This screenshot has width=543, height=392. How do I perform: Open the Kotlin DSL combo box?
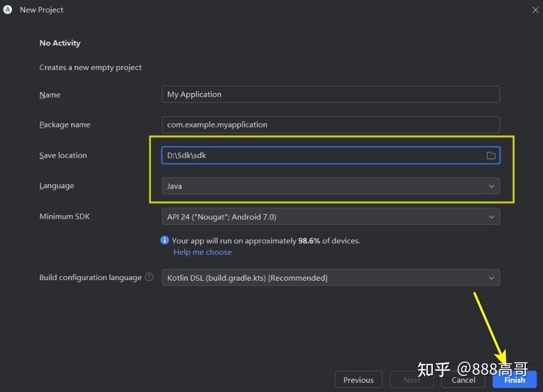(x=331, y=277)
